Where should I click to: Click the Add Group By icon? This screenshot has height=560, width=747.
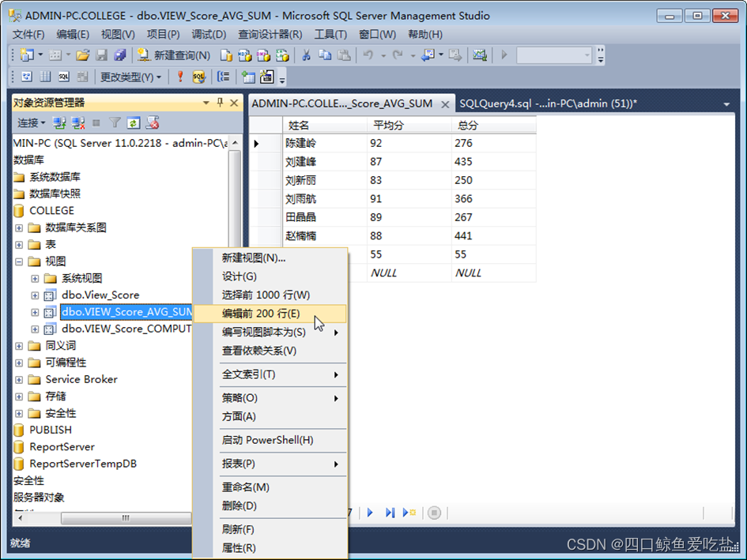[224, 77]
